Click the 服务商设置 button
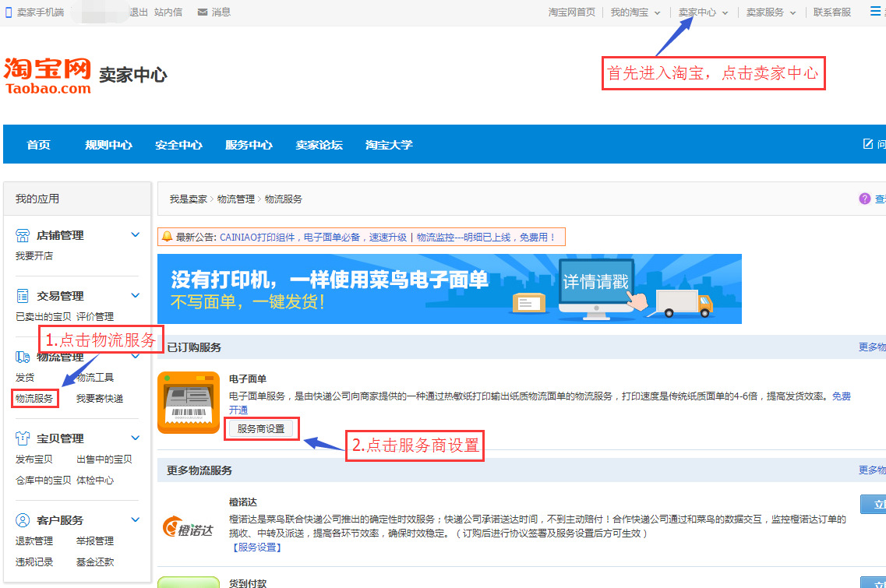The image size is (886, 588). [x=261, y=428]
